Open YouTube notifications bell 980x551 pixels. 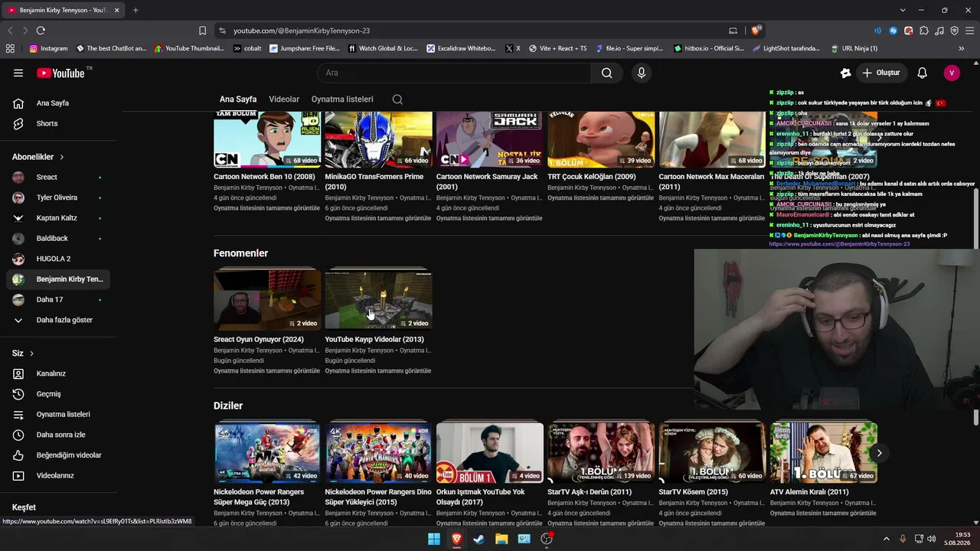tap(923, 73)
